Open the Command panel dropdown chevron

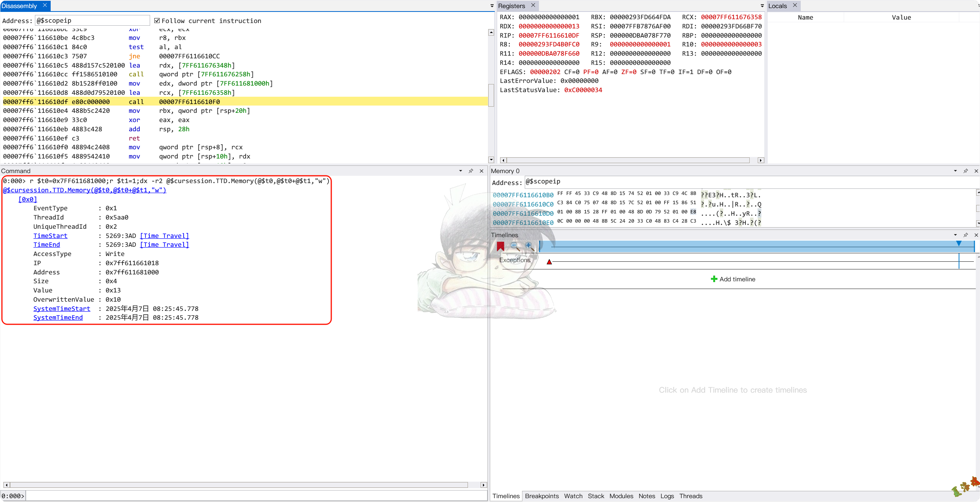click(459, 171)
